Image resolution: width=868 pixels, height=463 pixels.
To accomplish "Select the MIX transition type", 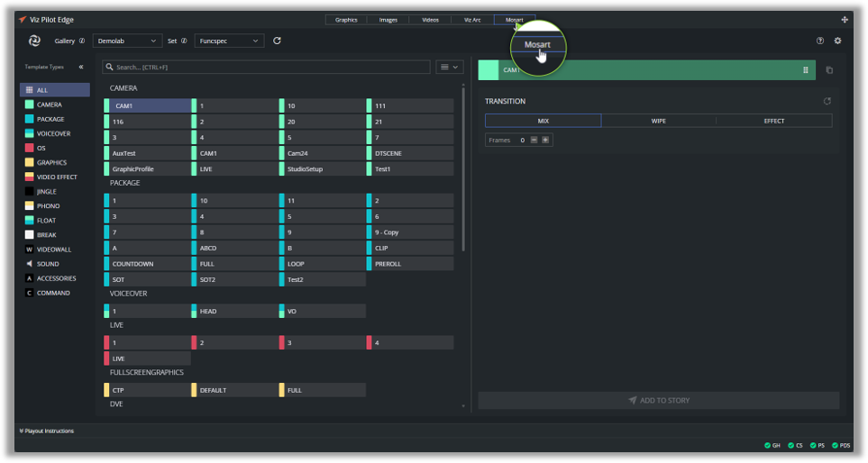I will [543, 121].
